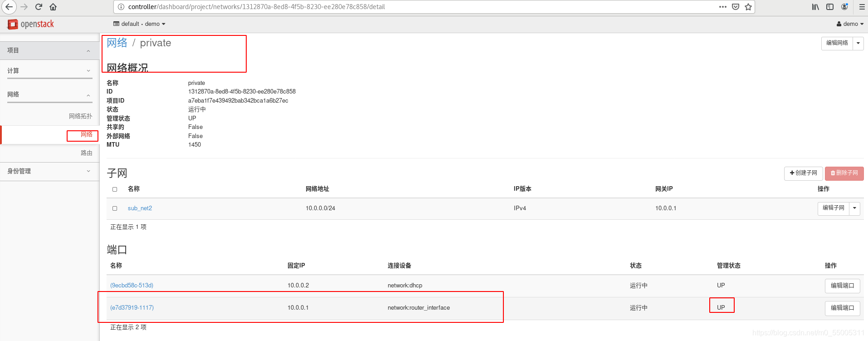868x341 pixels.
Task: Toggle the browser sidebar icon
Action: pyautogui.click(x=830, y=7)
